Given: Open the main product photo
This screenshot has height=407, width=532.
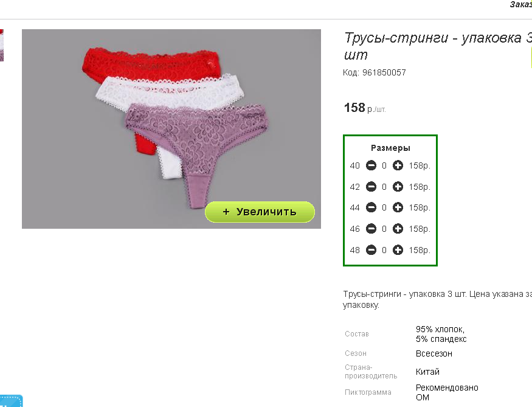Looking at the screenshot, I should coord(171,129).
